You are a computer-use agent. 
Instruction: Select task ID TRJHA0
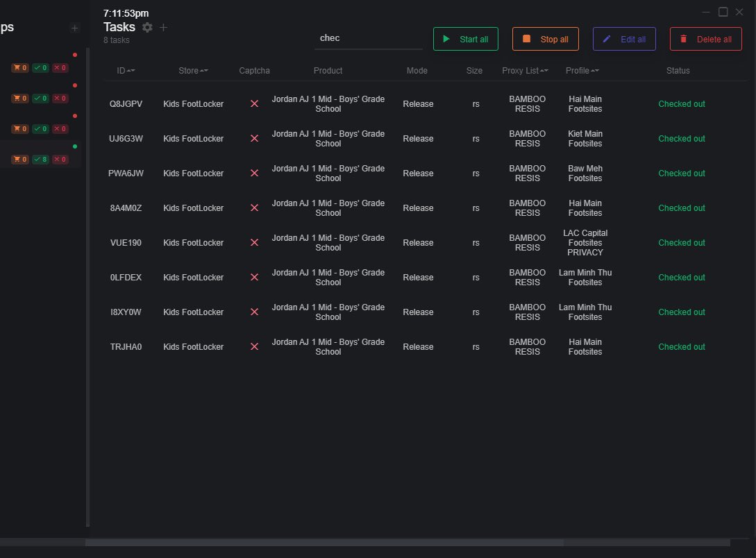126,346
